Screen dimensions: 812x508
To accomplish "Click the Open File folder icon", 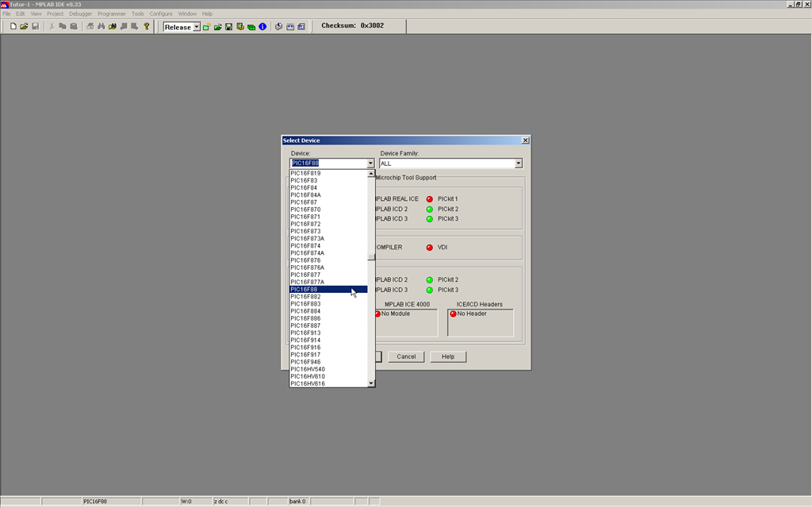I will 25,27.
